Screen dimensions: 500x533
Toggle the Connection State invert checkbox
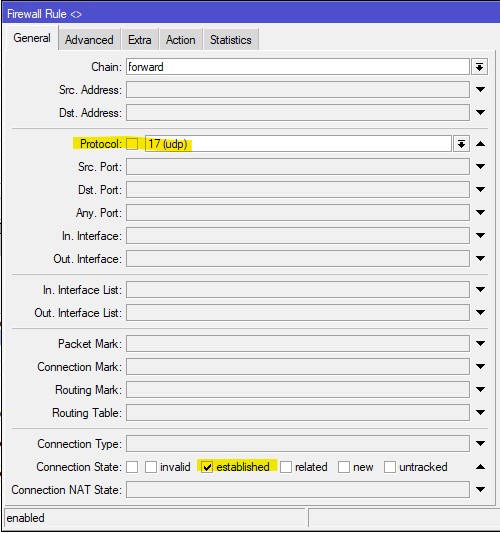[x=132, y=467]
